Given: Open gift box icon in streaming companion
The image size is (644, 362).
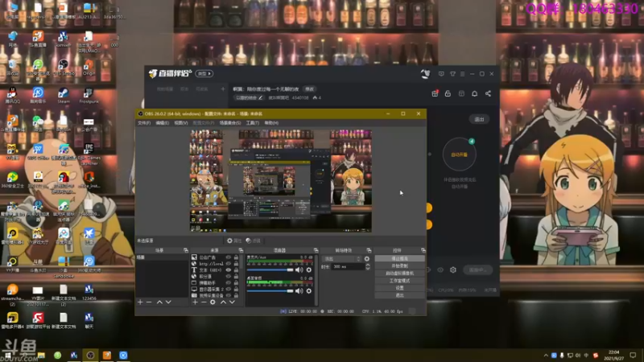Looking at the screenshot, I should (435, 93).
